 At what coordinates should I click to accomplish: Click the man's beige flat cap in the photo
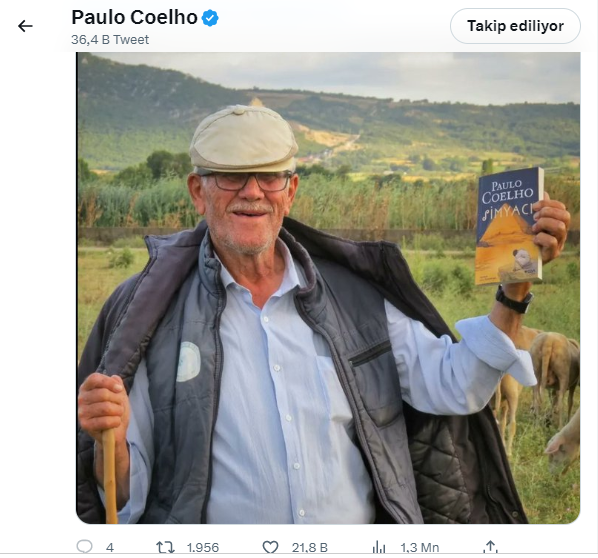point(243,140)
